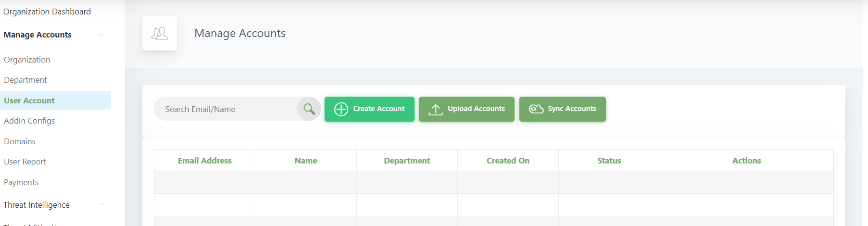Open Payments page

(x=21, y=182)
